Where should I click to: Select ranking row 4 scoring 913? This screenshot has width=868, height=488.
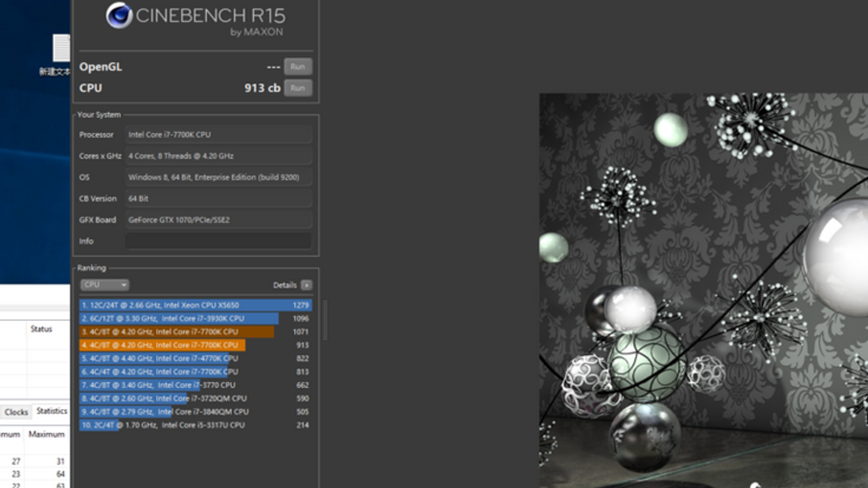(x=195, y=345)
